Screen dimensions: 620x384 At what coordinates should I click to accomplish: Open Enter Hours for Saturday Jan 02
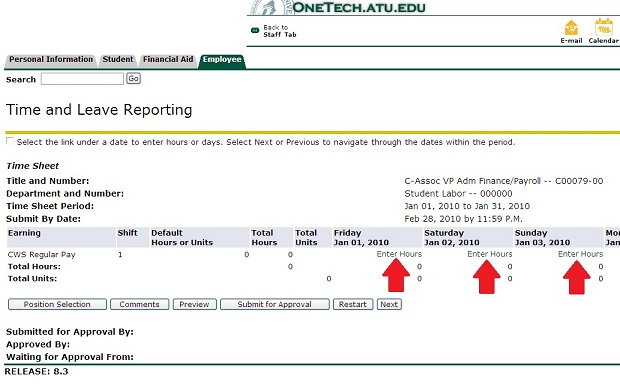pos(490,254)
